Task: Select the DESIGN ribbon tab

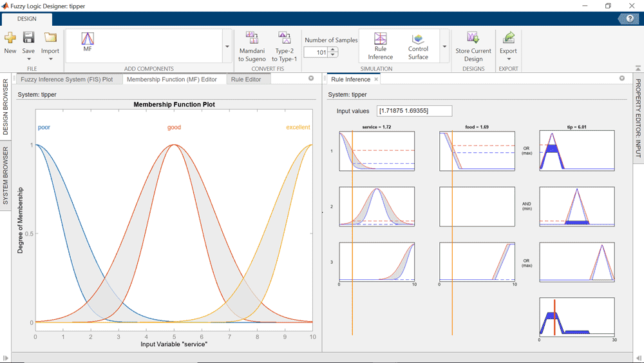Action: [26, 19]
